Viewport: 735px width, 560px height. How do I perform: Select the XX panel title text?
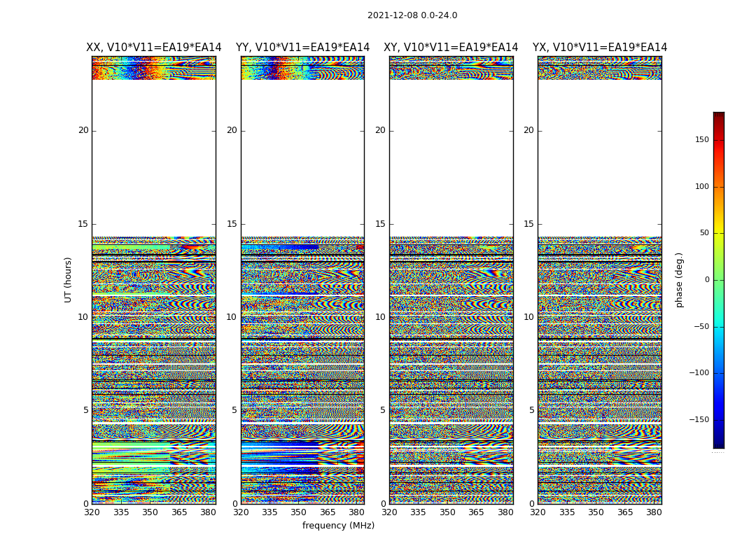pyautogui.click(x=153, y=48)
